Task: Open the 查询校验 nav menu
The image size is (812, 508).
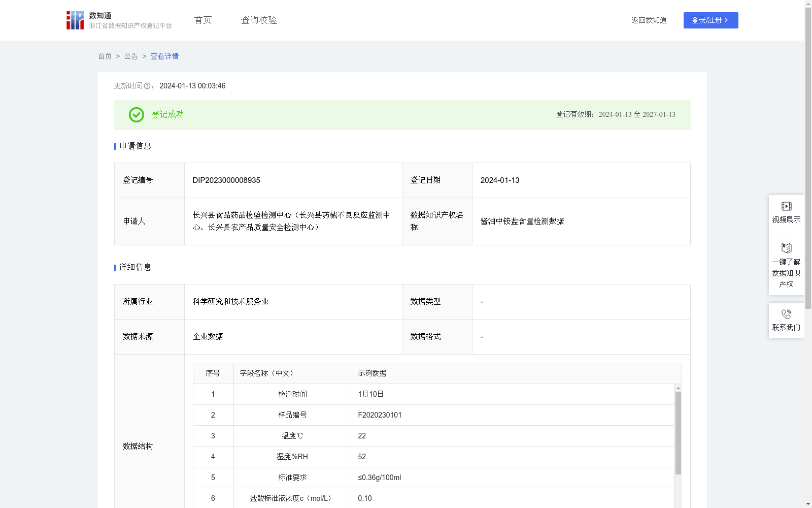Action: pos(259,20)
